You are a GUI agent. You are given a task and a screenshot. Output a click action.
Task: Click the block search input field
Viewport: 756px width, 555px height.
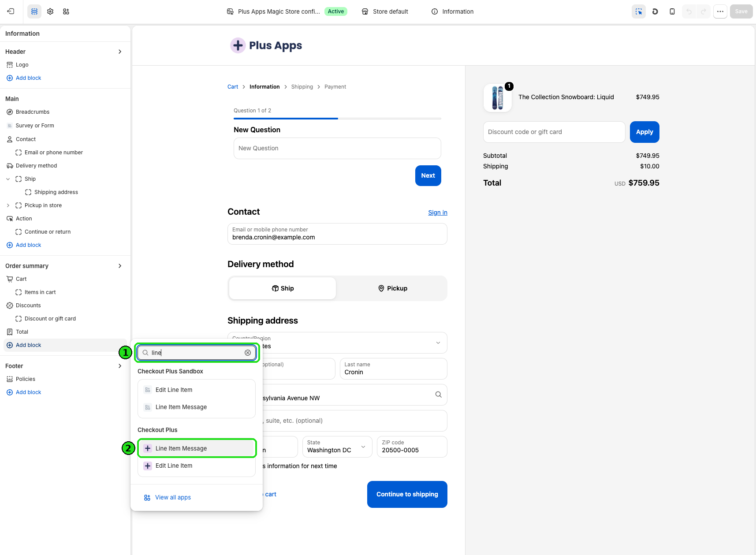(x=197, y=353)
